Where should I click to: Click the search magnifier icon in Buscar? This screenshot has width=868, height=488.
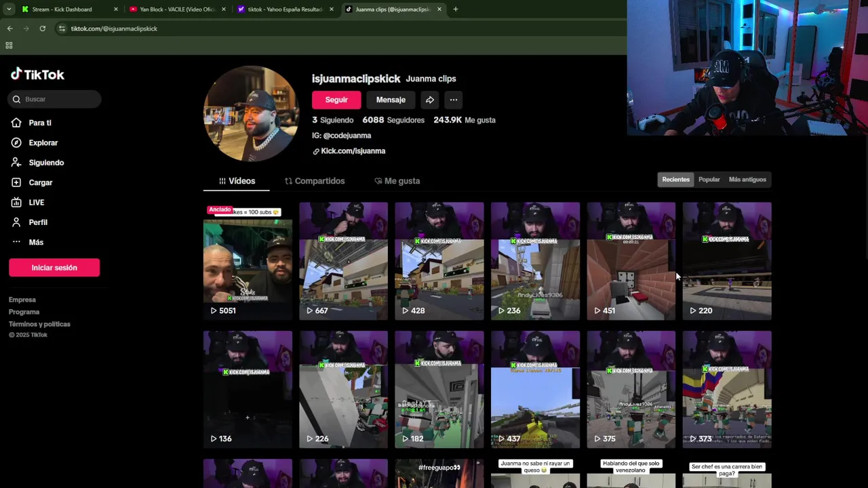pos(16,99)
